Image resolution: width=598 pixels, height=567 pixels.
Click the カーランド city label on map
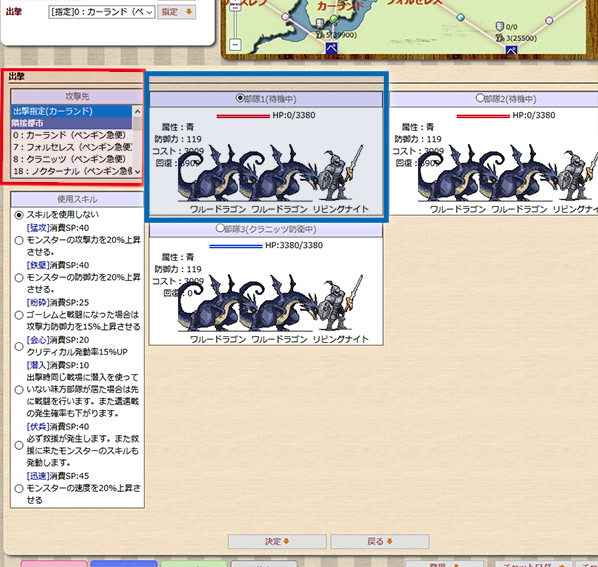pyautogui.click(x=341, y=5)
